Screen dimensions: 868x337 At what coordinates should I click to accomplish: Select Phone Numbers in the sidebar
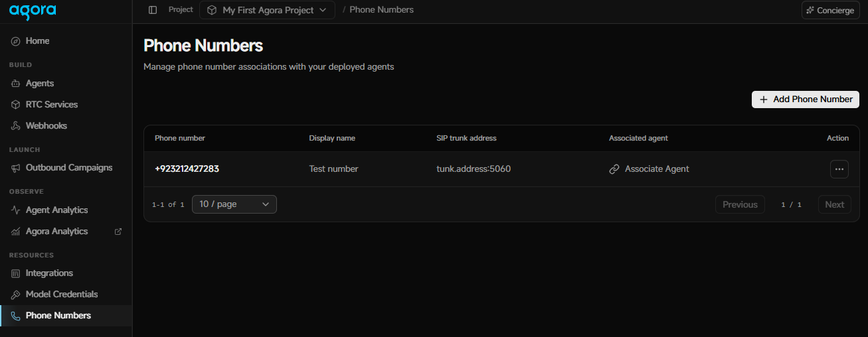66,316
